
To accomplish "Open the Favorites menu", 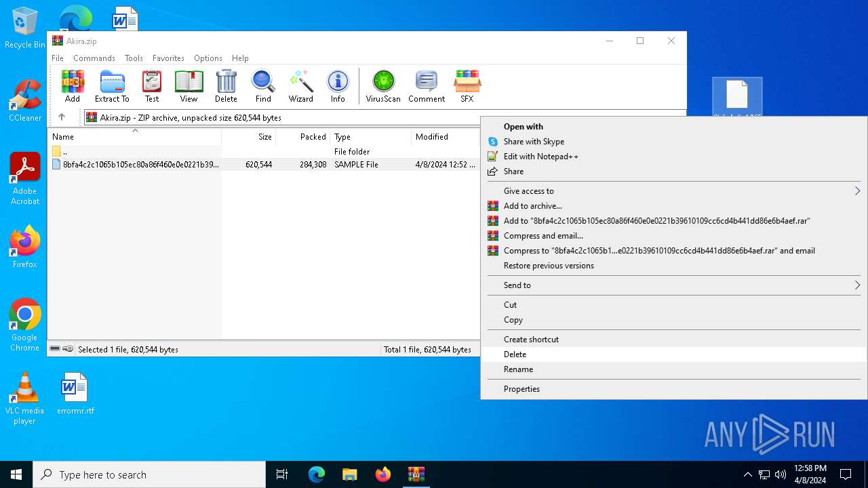I will point(168,58).
